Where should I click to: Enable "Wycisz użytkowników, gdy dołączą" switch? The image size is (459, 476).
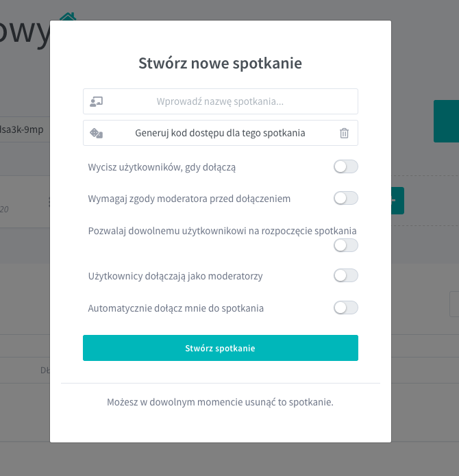click(x=345, y=166)
